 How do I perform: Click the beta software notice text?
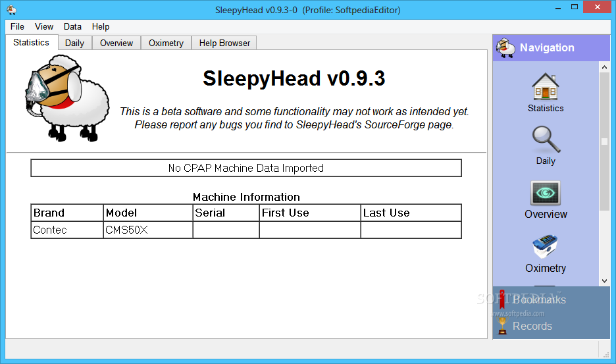[294, 118]
